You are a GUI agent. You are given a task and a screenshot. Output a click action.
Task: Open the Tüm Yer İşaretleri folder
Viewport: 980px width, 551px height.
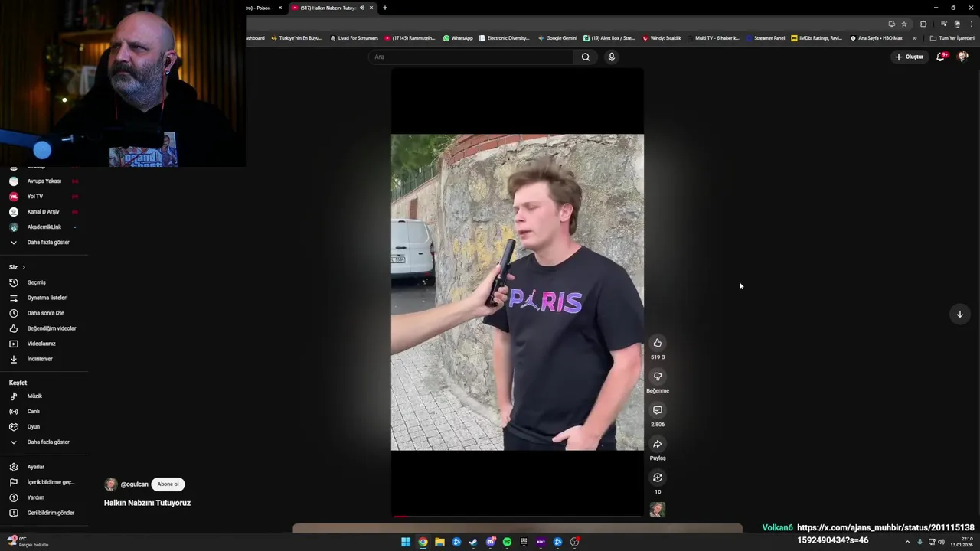(952, 38)
